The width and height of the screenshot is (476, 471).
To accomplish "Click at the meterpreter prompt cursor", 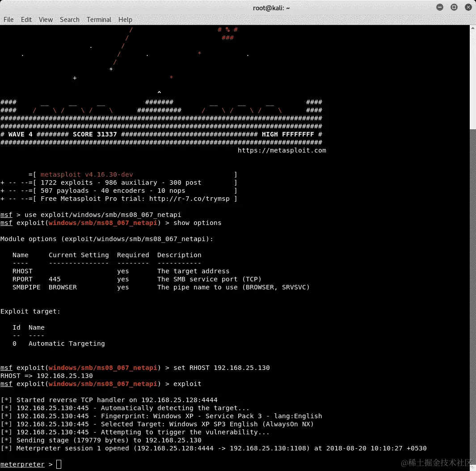I will pyautogui.click(x=59, y=464).
